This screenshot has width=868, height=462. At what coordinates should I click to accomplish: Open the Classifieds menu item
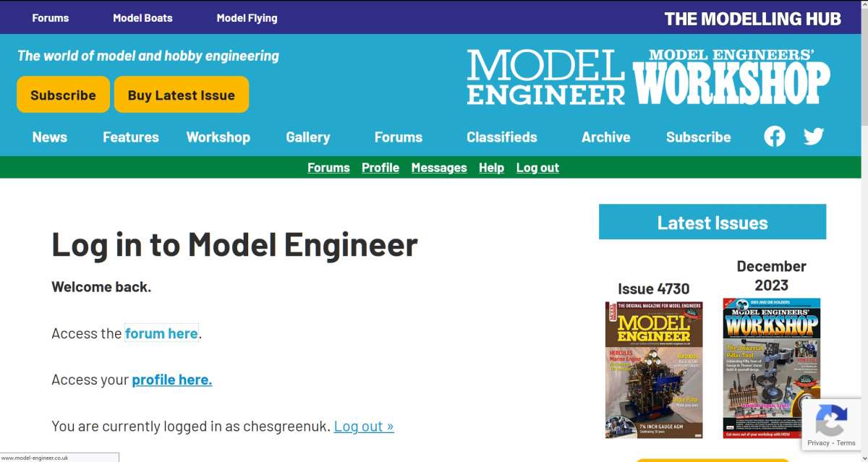(502, 137)
